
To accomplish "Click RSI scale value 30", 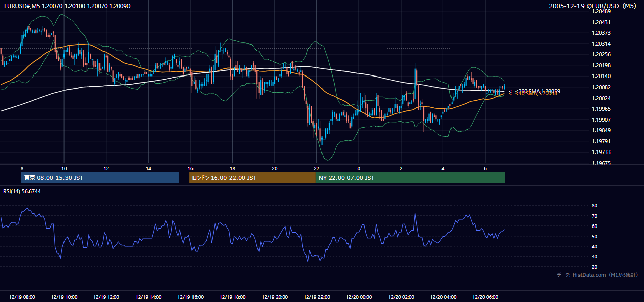I will tap(594, 257).
